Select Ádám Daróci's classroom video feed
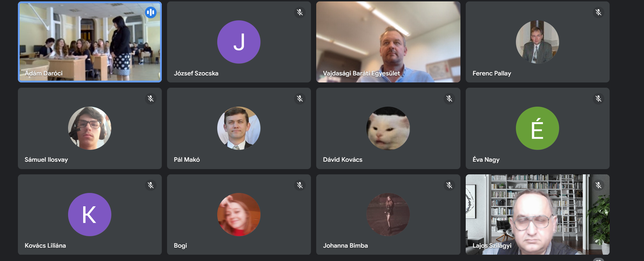 [x=90, y=42]
